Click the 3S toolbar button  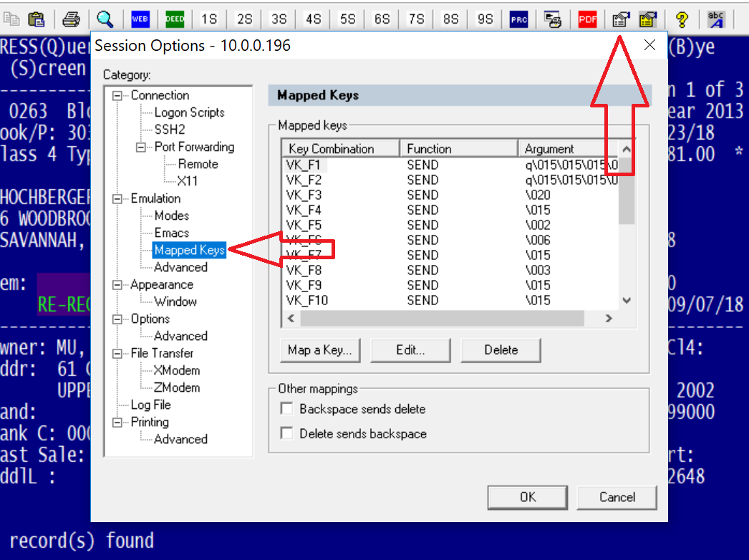coord(279,19)
